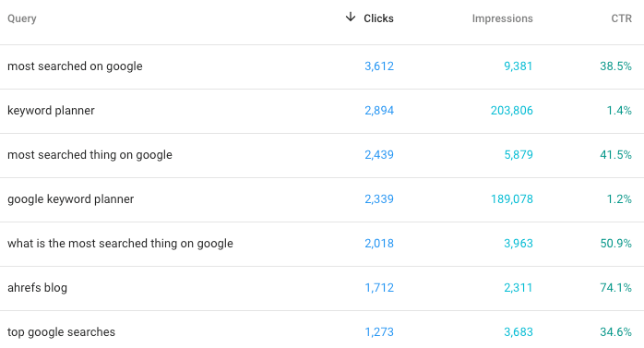The image size is (644, 348).
Task: Open the 'top google searches' query
Action: point(61,332)
